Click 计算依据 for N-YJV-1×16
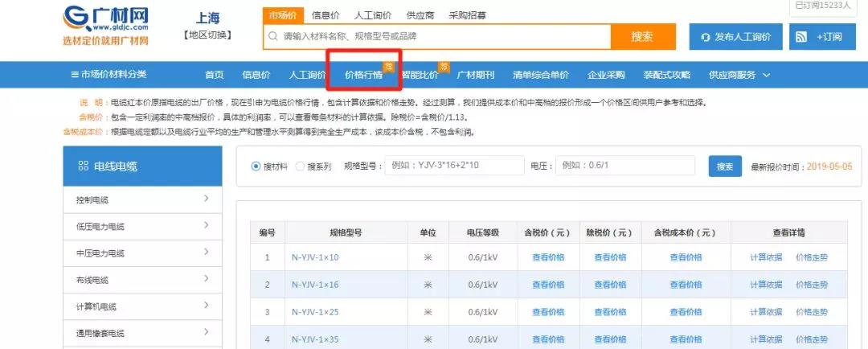 click(766, 285)
